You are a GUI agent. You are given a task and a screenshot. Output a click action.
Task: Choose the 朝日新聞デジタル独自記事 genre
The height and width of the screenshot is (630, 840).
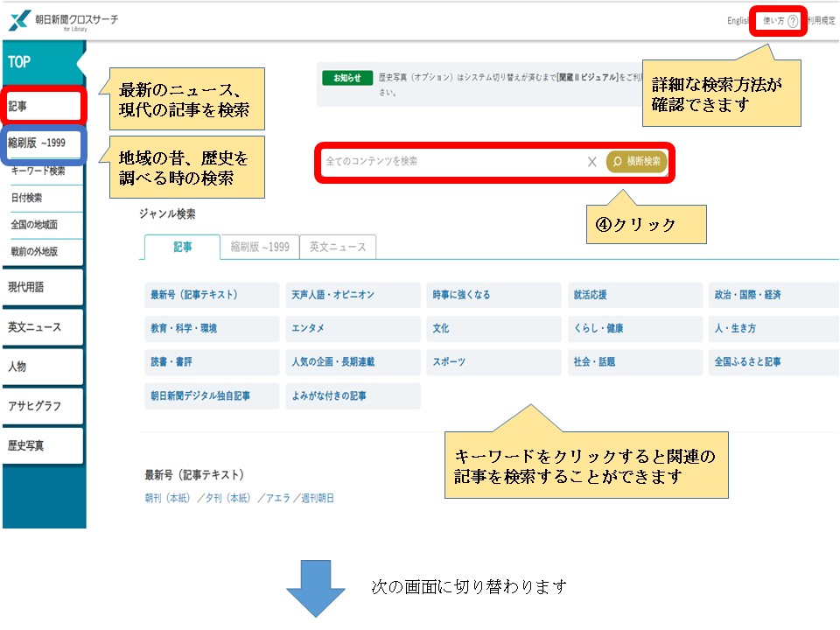point(212,395)
